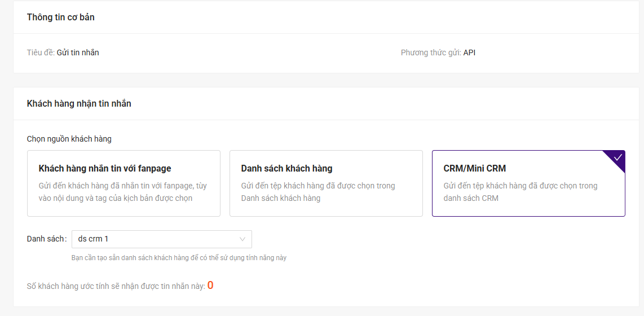Click the 'Danh sách khách hàng' card description
This screenshot has width=644, height=316.
318,192
